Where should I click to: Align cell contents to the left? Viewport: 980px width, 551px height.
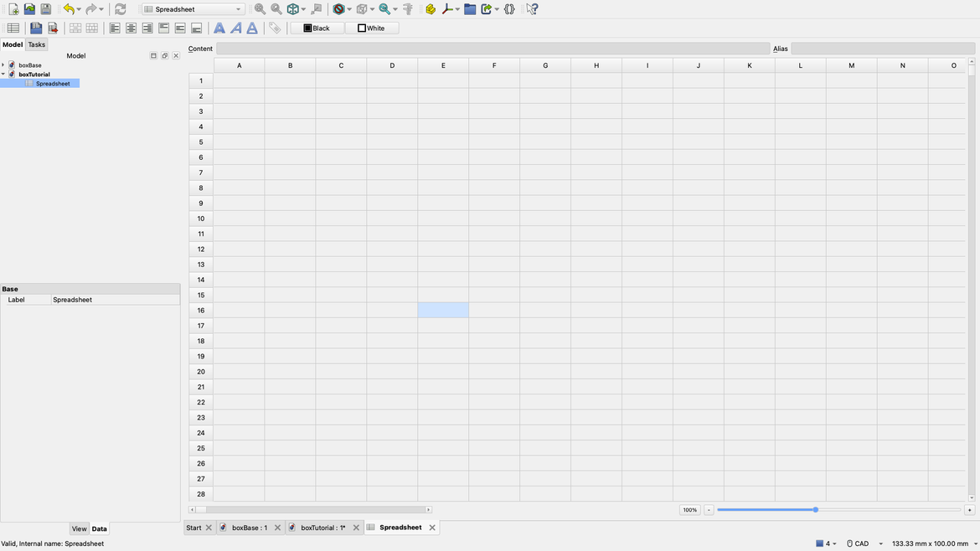pos(114,28)
